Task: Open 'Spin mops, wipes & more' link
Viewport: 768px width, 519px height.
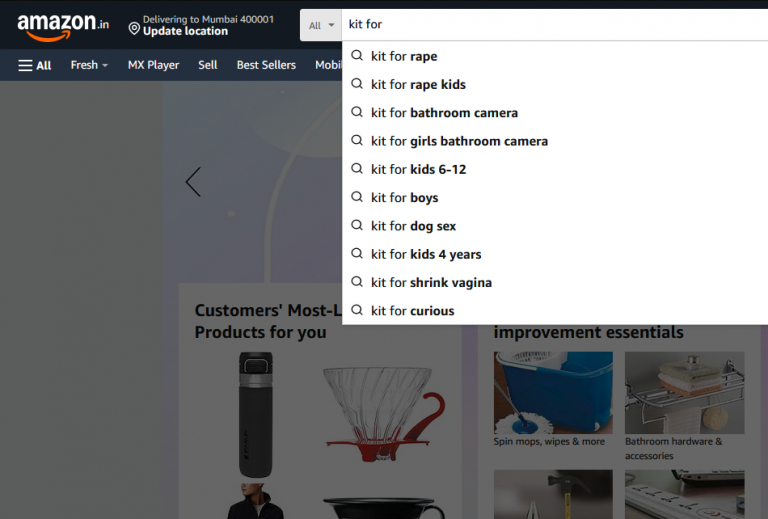Action: [549, 442]
